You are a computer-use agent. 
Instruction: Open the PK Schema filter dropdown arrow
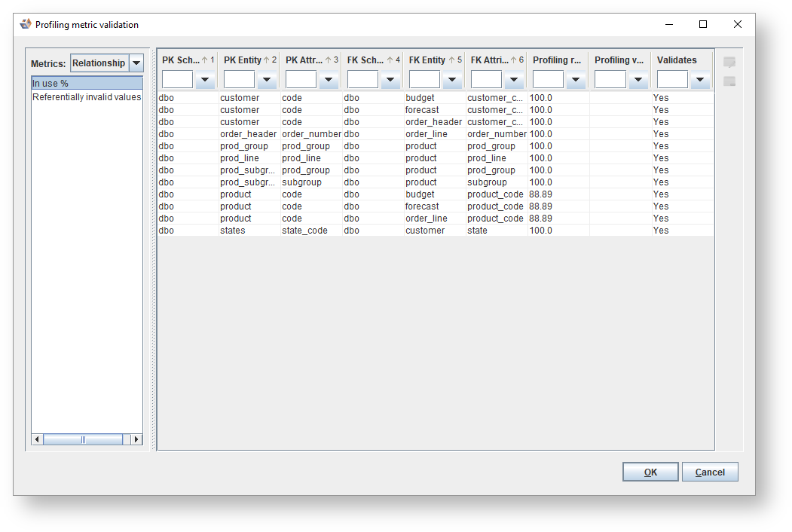click(204, 79)
